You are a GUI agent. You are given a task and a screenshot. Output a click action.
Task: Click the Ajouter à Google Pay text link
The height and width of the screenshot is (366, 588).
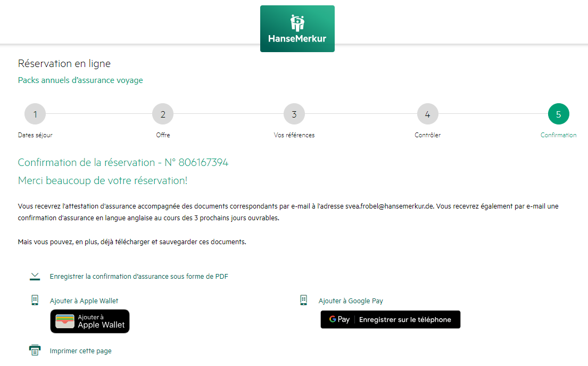[x=351, y=301]
